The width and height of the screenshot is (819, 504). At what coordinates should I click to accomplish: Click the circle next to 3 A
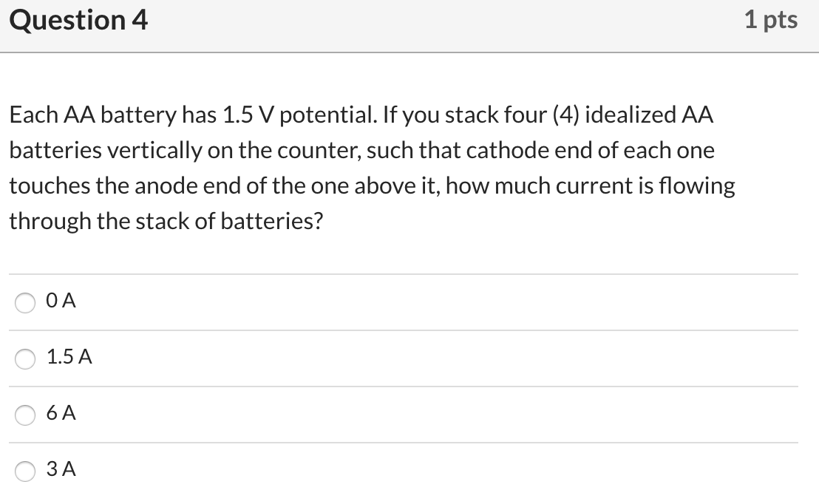point(25,471)
